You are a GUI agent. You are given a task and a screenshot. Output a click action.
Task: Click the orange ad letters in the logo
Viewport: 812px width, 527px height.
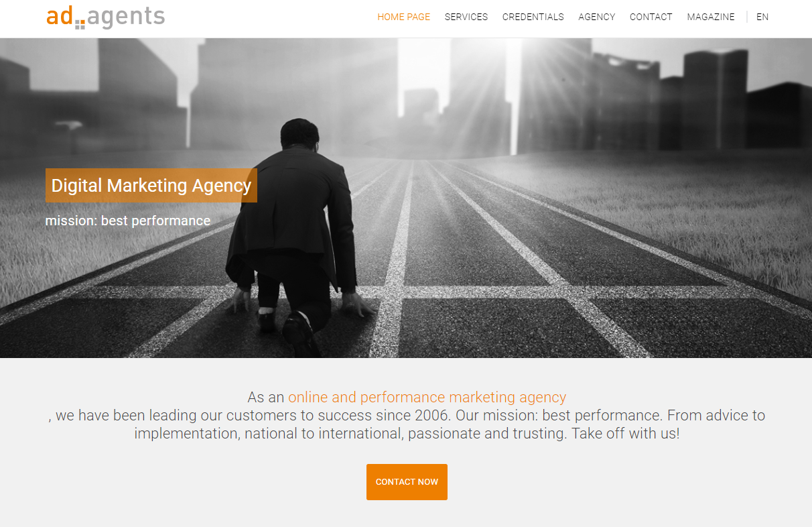[x=60, y=16]
